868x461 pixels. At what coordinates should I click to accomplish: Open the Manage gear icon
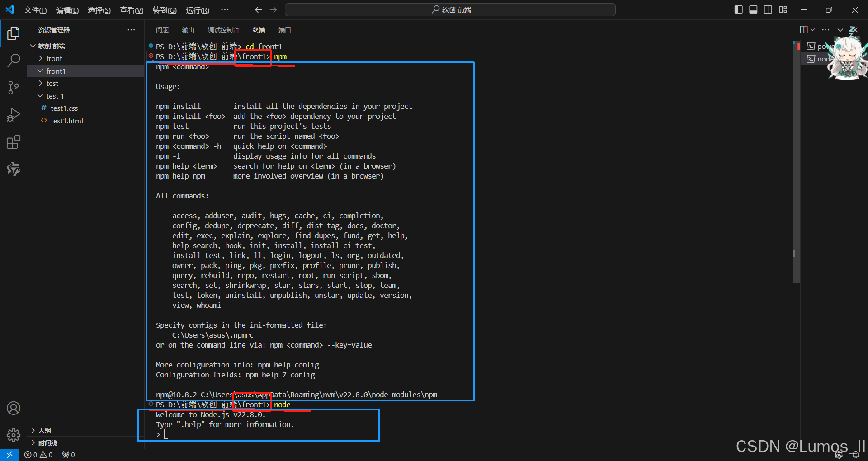[14, 435]
